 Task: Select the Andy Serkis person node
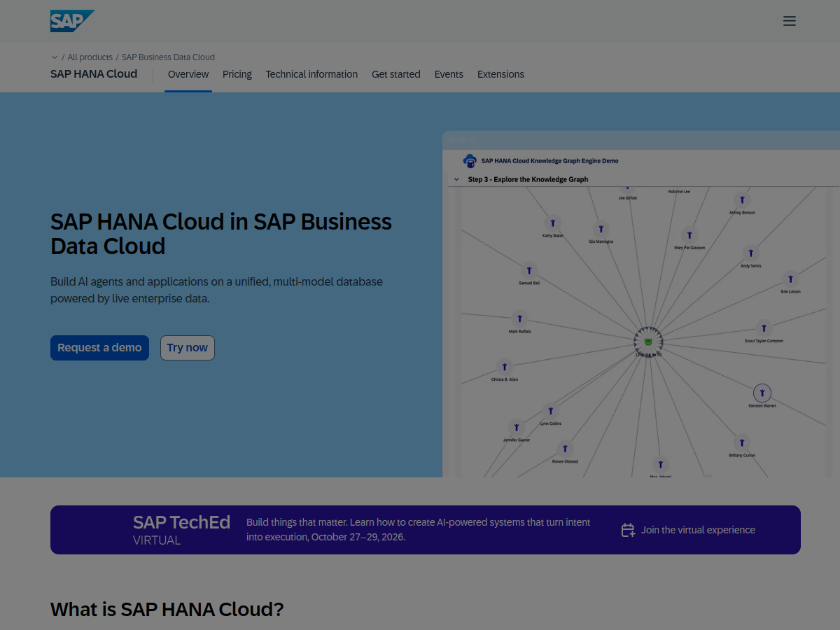click(x=751, y=253)
